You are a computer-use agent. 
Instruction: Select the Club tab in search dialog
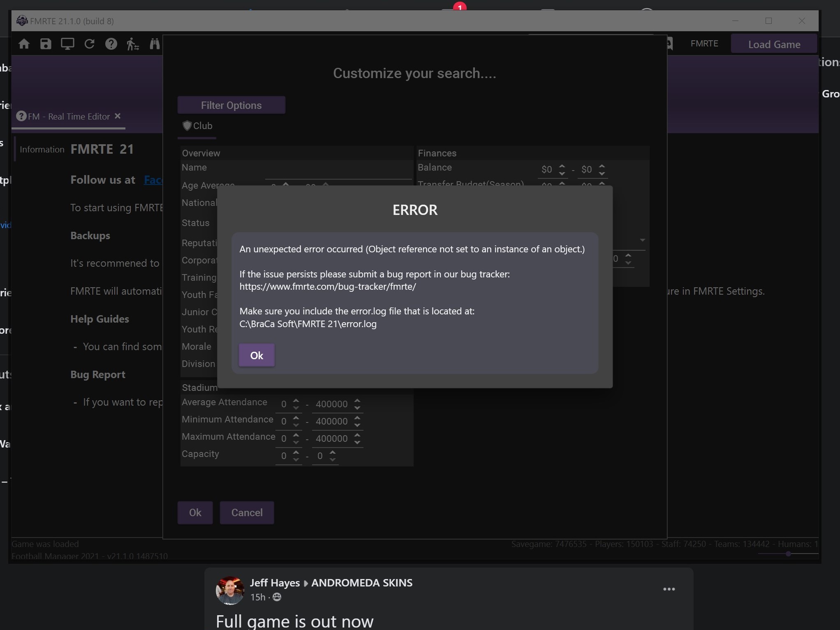(198, 126)
